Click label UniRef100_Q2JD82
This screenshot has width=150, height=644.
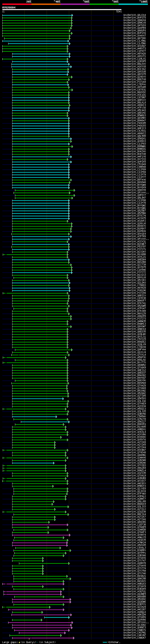[x=135, y=625]
